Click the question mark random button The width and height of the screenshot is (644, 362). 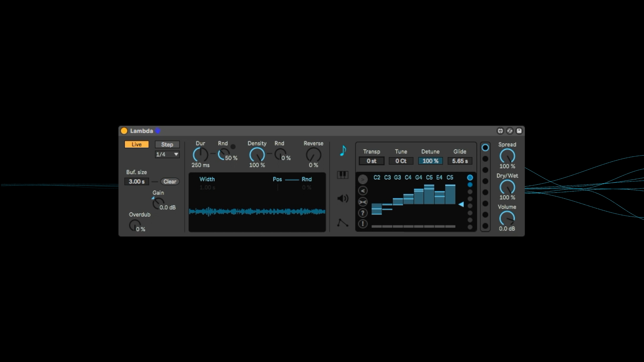point(363,213)
